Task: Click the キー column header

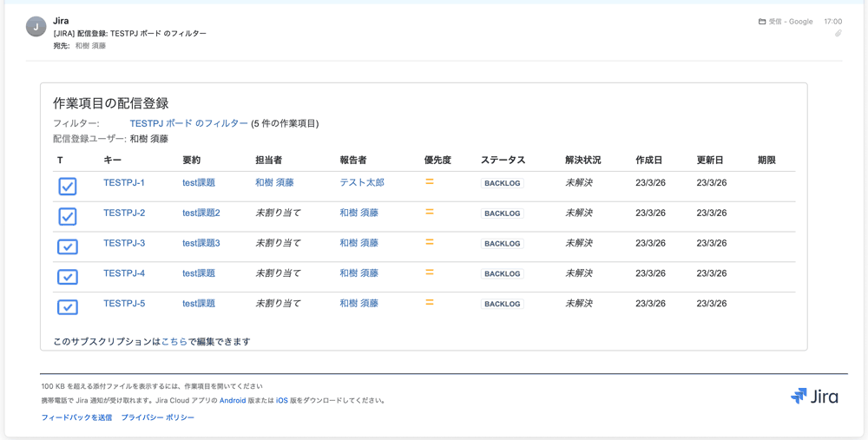Action: [x=112, y=161]
